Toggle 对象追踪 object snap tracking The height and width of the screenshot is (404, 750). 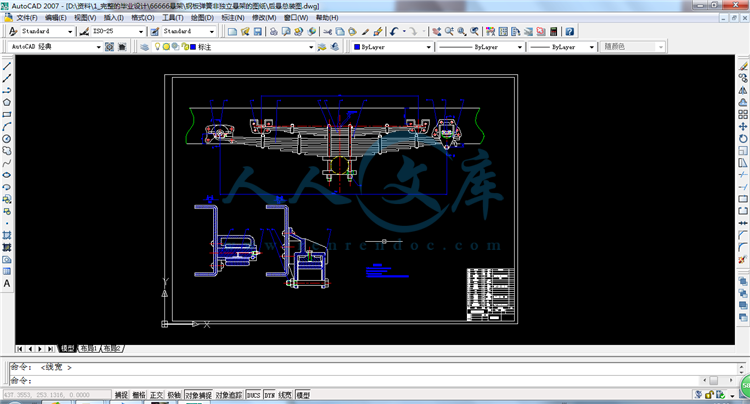click(x=229, y=395)
